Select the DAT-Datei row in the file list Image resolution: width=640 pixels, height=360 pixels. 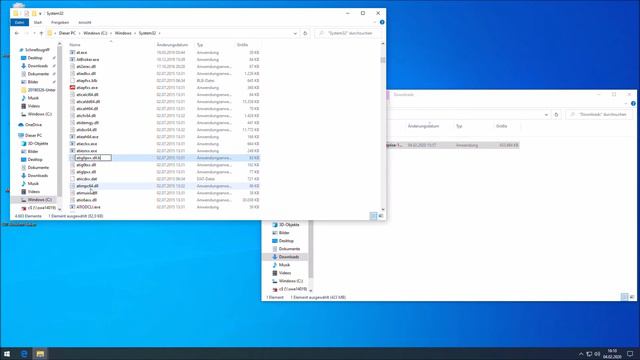tap(164, 179)
